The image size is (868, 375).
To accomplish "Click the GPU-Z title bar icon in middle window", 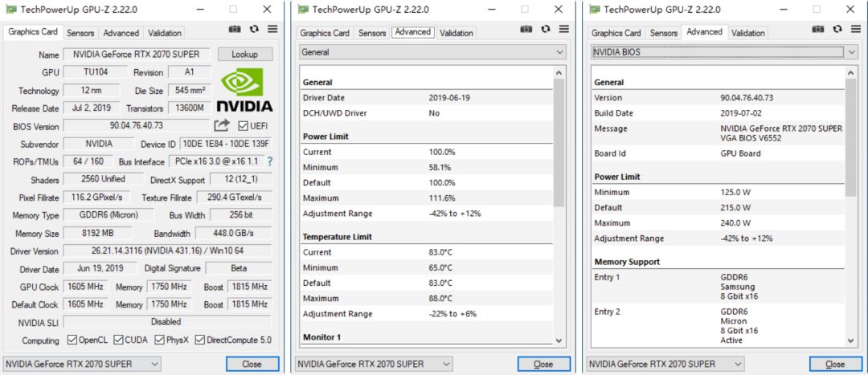I will [x=302, y=10].
